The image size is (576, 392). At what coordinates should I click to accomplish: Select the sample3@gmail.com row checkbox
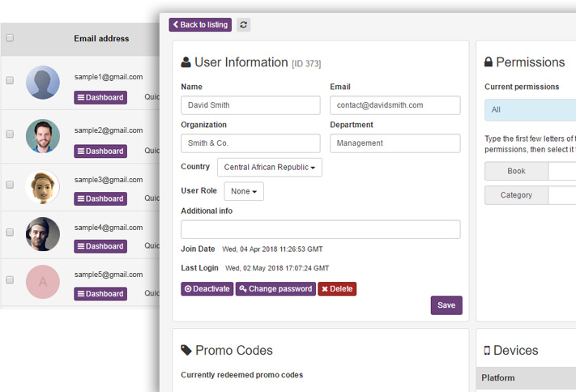(x=10, y=185)
